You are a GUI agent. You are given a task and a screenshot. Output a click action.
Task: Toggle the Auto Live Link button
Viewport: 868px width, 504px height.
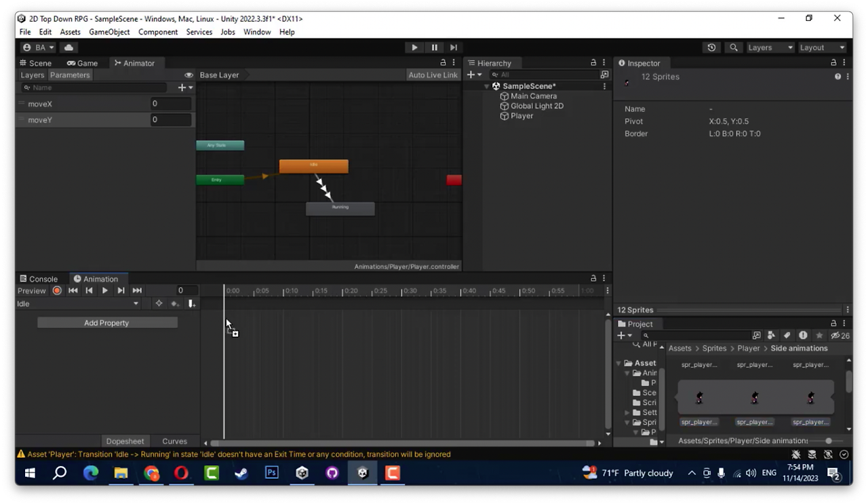[x=433, y=75]
